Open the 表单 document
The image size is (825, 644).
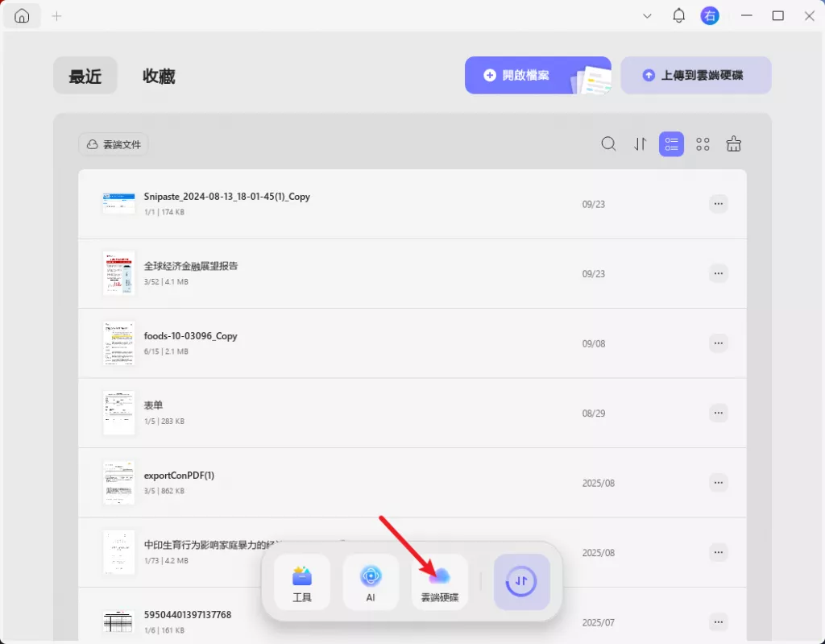[x=412, y=413]
